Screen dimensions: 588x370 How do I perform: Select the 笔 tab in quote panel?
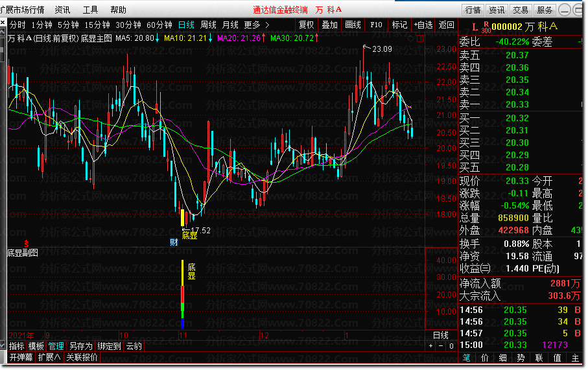(x=467, y=358)
